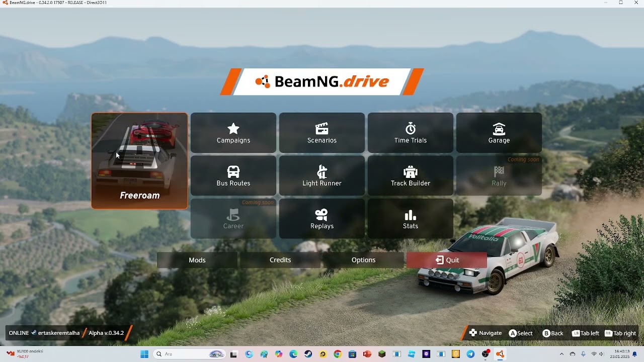Open Google Chrome from the taskbar
Screen dimensions: 644x362
(x=338, y=354)
